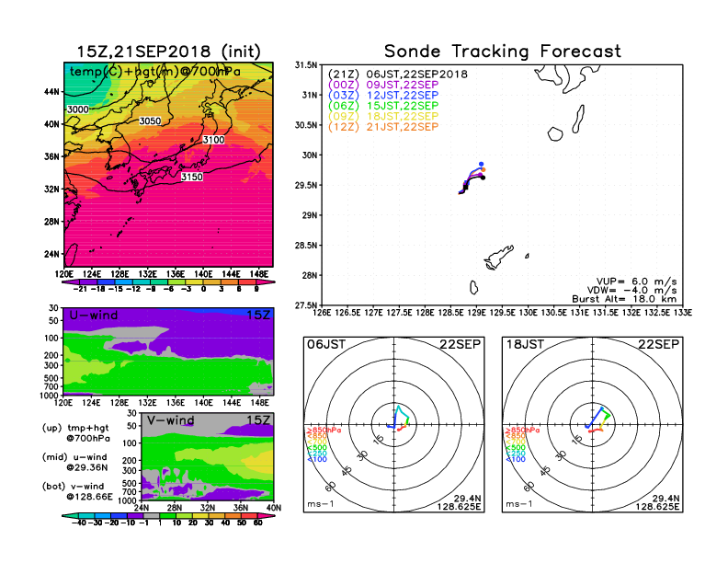Click the 3000 contour label

[x=78, y=109]
